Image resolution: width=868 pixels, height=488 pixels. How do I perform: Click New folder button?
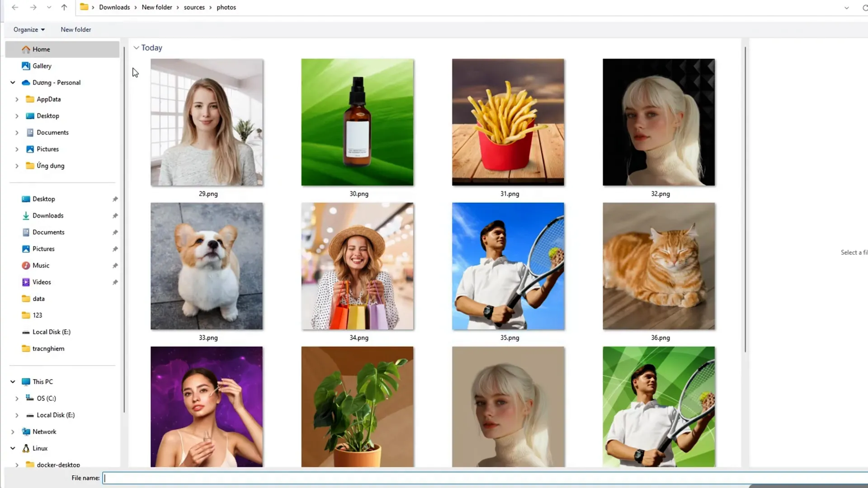(75, 29)
